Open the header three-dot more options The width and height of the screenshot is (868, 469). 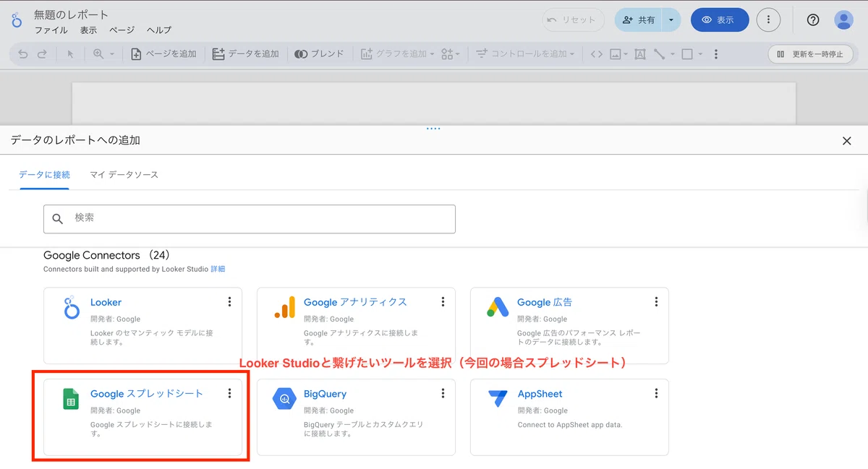coord(768,20)
